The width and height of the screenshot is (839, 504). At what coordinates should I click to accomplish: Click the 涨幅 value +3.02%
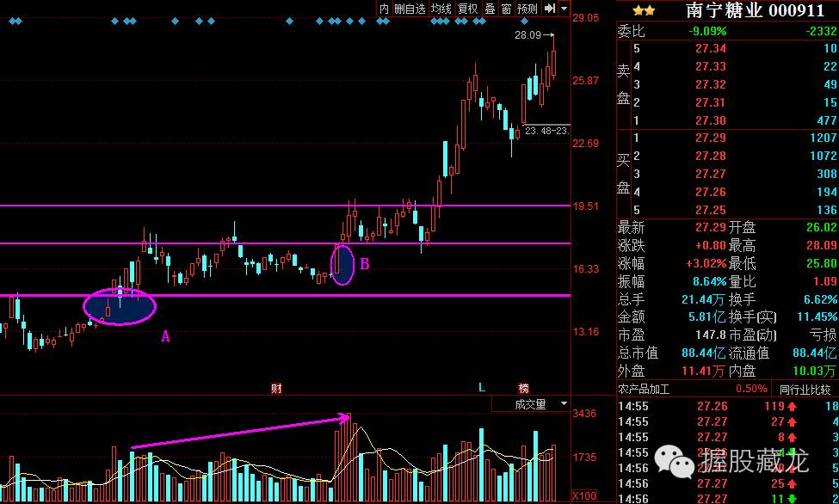tap(706, 264)
